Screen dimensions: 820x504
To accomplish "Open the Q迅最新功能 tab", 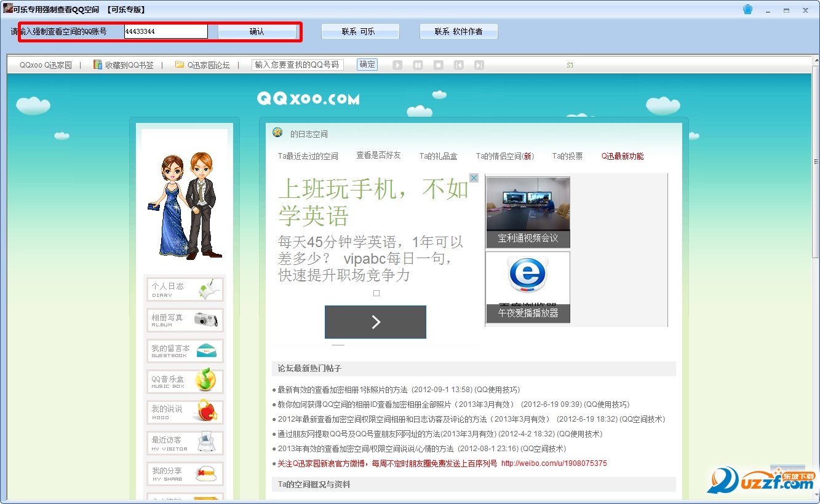I will point(623,156).
